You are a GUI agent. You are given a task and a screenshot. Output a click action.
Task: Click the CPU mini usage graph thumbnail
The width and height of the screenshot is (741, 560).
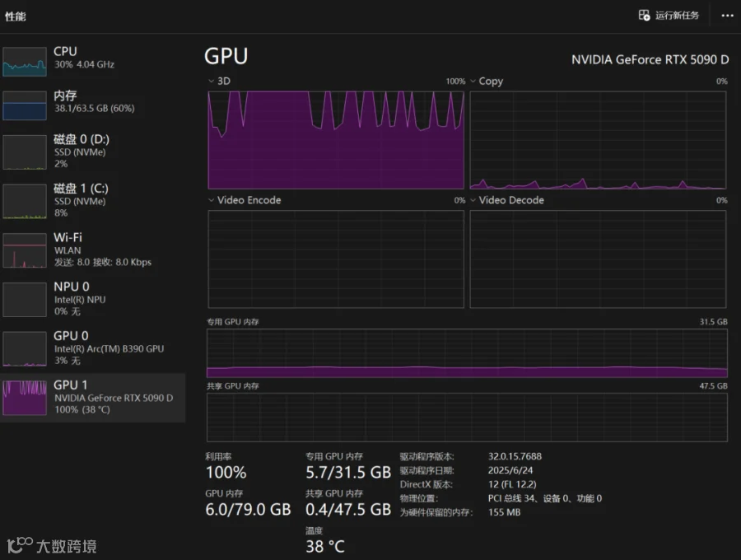(x=25, y=62)
